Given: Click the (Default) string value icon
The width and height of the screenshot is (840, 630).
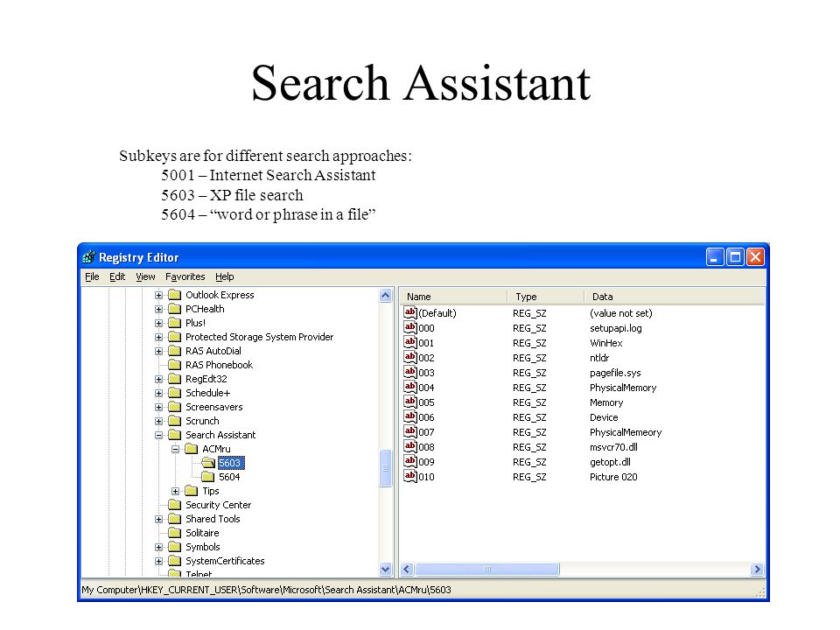Looking at the screenshot, I should (410, 312).
